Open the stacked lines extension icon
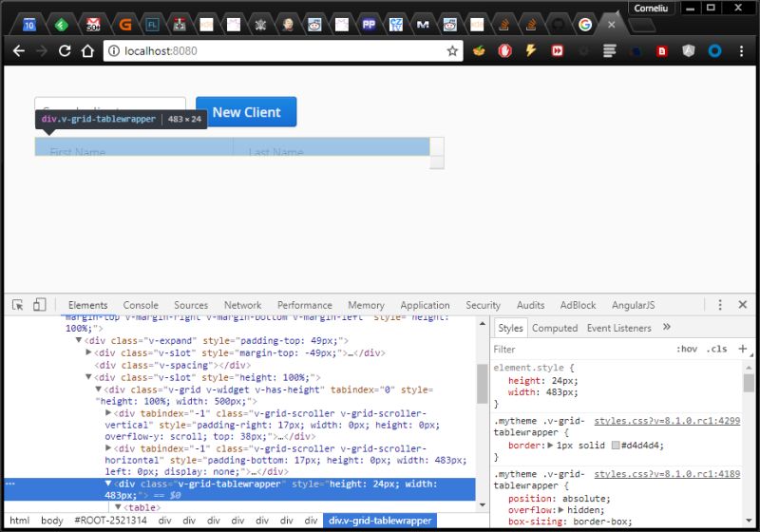The width and height of the screenshot is (760, 532). (609, 51)
